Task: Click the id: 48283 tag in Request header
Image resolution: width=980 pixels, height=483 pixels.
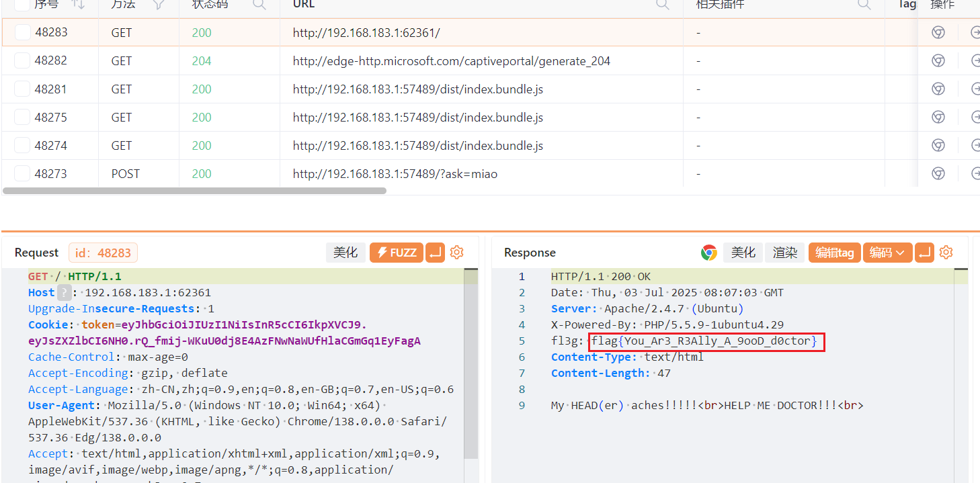Action: (103, 253)
